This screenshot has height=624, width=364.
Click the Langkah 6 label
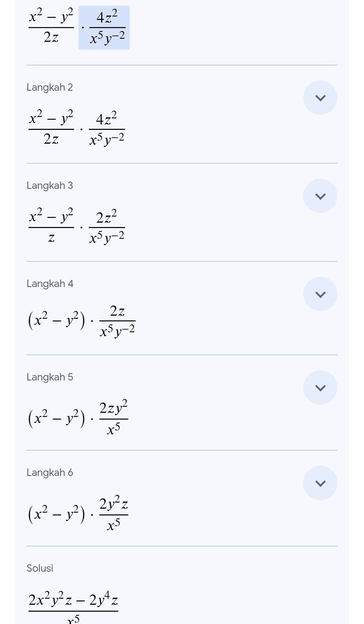point(50,473)
